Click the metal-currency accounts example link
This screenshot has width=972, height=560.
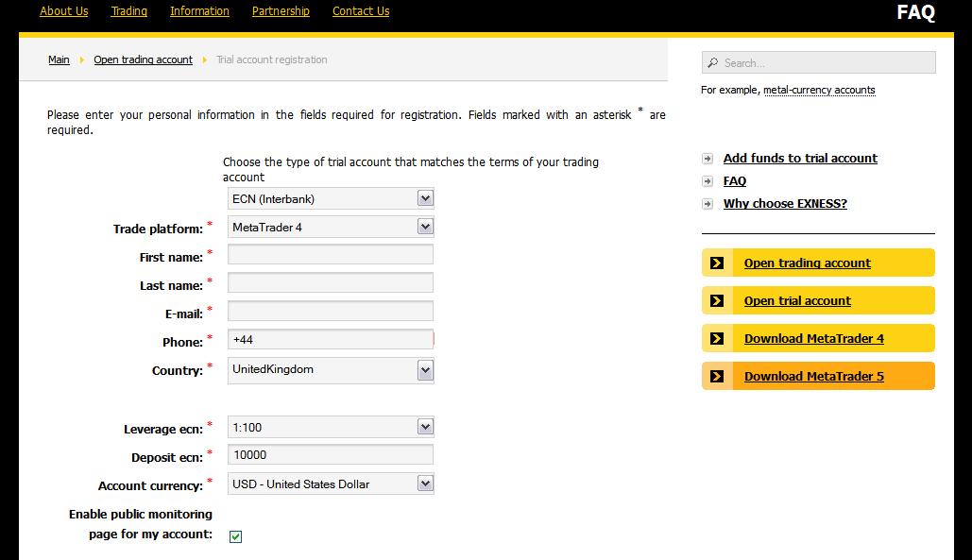click(819, 90)
